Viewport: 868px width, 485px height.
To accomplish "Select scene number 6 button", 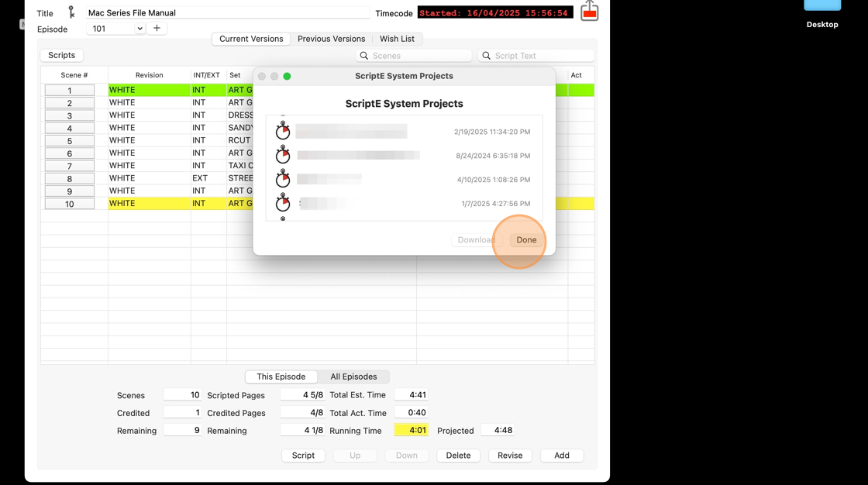I will pos(69,153).
